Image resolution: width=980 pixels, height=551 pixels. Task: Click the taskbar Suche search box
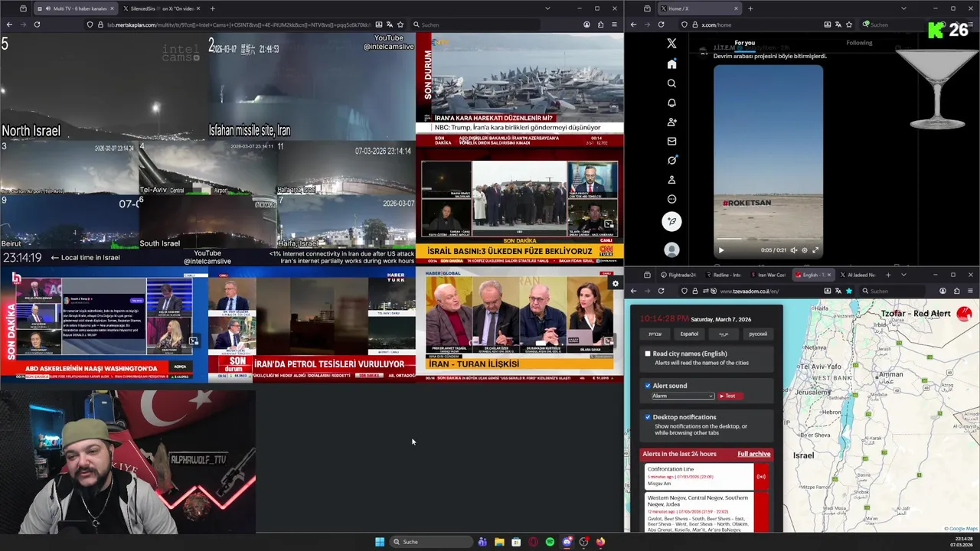(x=431, y=542)
